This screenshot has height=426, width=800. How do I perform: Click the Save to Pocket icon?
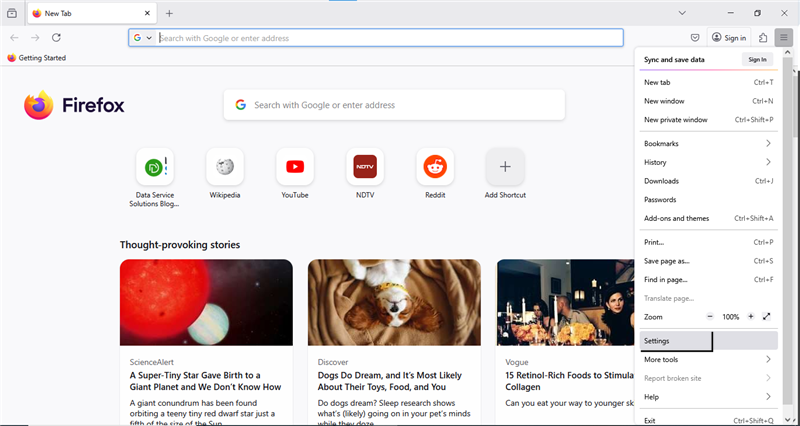tap(695, 38)
